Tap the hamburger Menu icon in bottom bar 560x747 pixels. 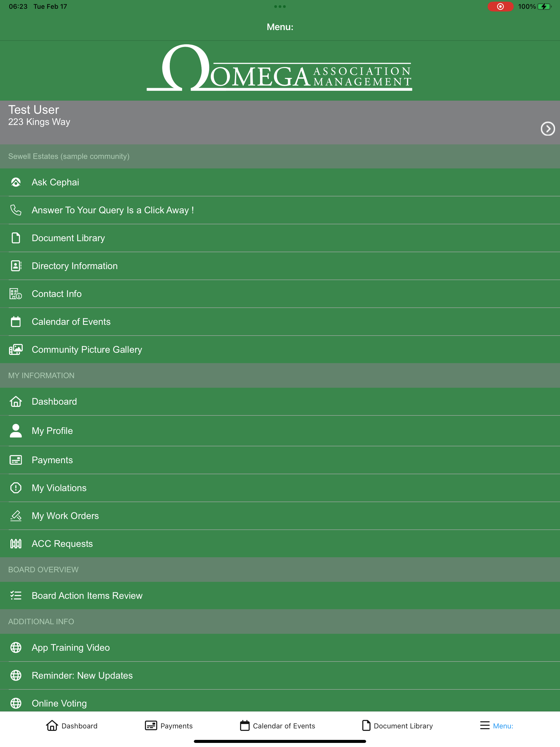coord(485,725)
